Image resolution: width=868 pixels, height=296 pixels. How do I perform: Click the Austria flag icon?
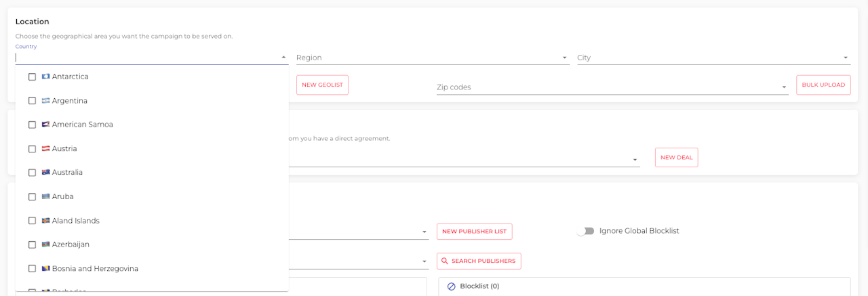click(x=45, y=148)
